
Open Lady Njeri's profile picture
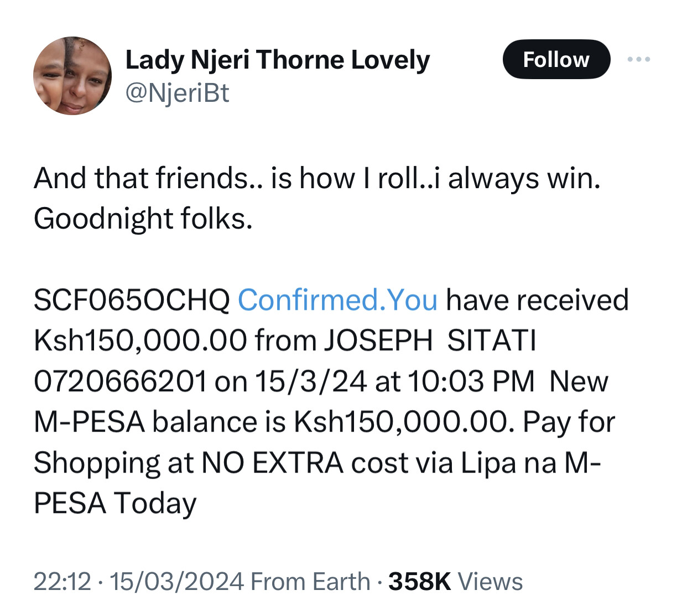[72, 76]
